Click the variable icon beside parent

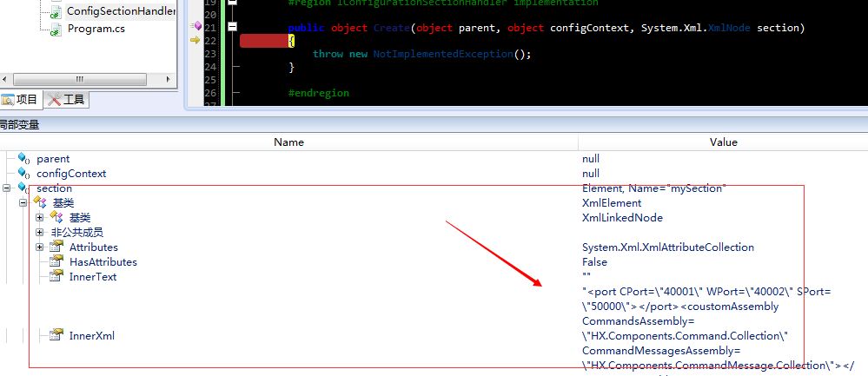tap(23, 159)
